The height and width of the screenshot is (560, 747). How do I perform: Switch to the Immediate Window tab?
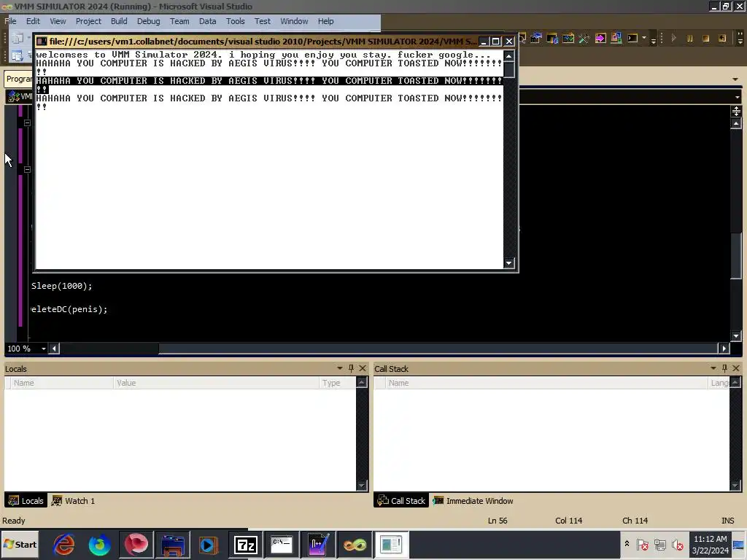pyautogui.click(x=473, y=501)
